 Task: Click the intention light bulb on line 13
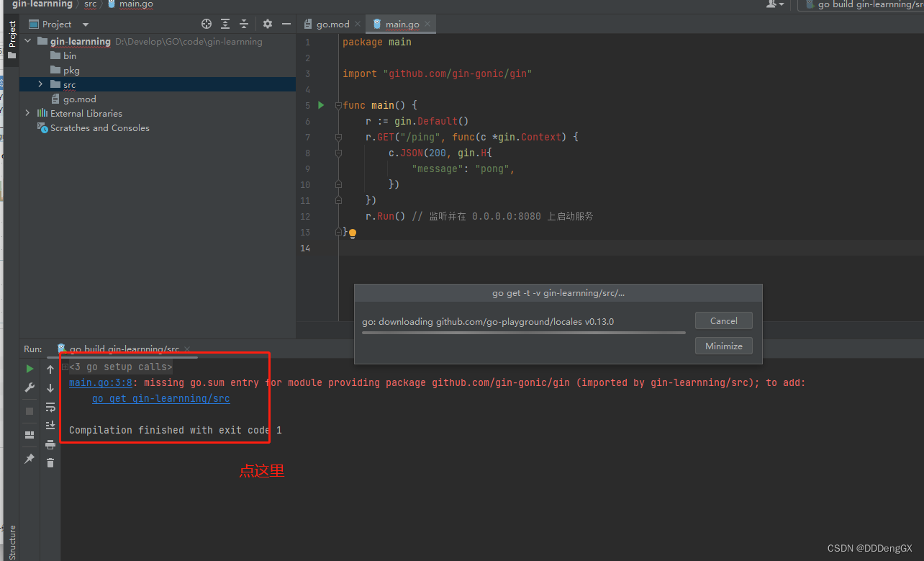tap(353, 233)
